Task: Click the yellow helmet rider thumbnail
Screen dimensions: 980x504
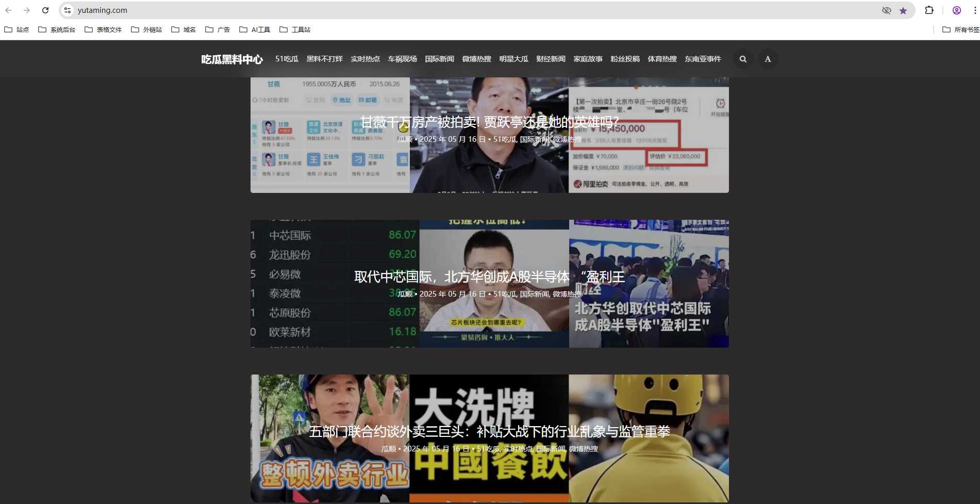Action: click(x=649, y=438)
